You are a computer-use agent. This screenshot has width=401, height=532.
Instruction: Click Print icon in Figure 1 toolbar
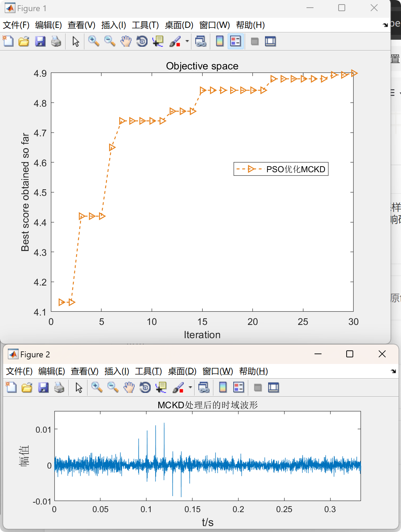(56, 41)
